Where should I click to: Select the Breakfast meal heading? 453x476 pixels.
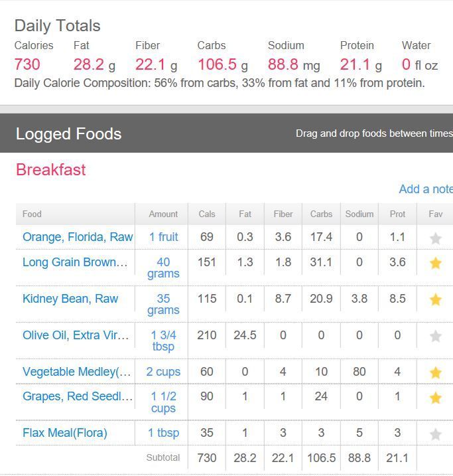[51, 169]
